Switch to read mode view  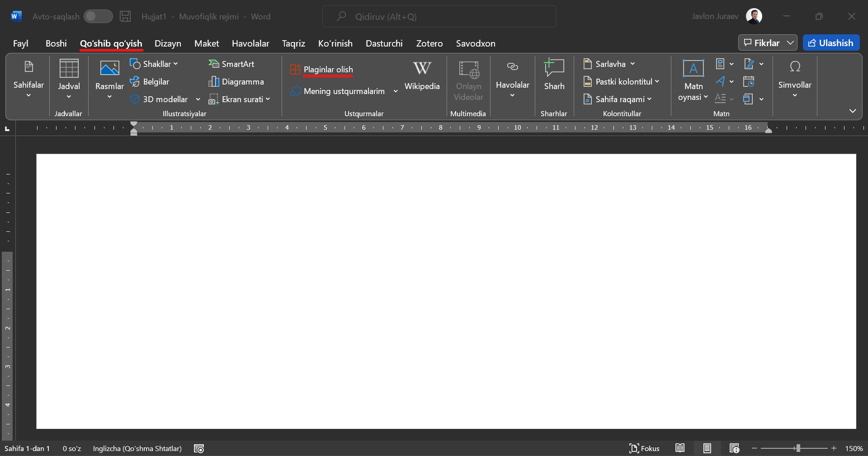click(x=680, y=448)
